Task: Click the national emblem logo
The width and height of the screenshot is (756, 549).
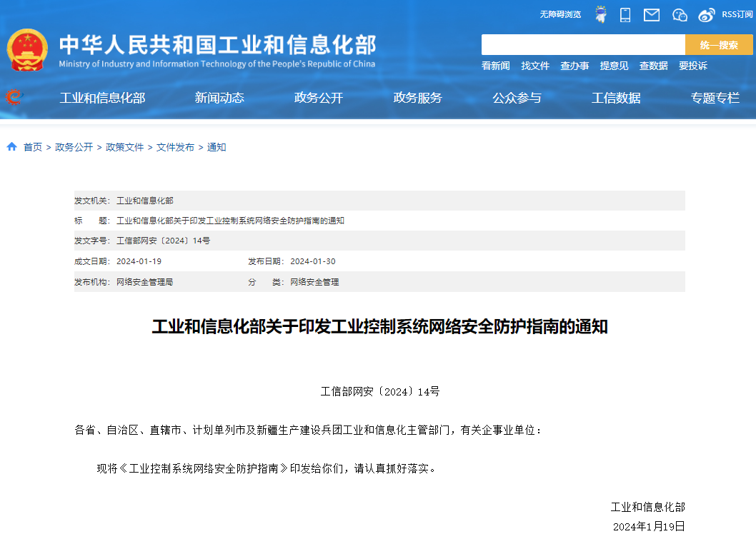Action: point(27,51)
